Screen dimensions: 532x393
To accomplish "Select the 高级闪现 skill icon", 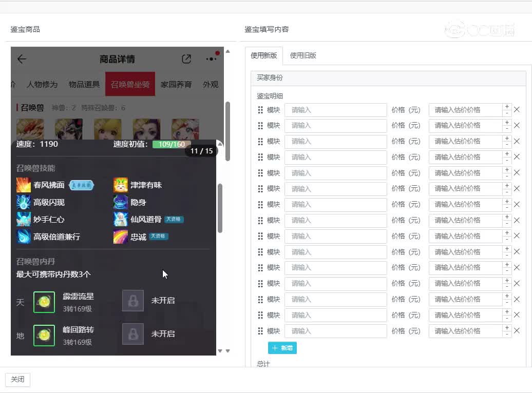I will tap(24, 202).
